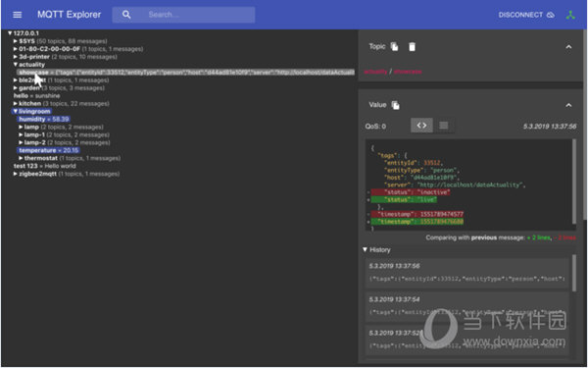Click the removed "status": "inactive" line

coord(411,192)
